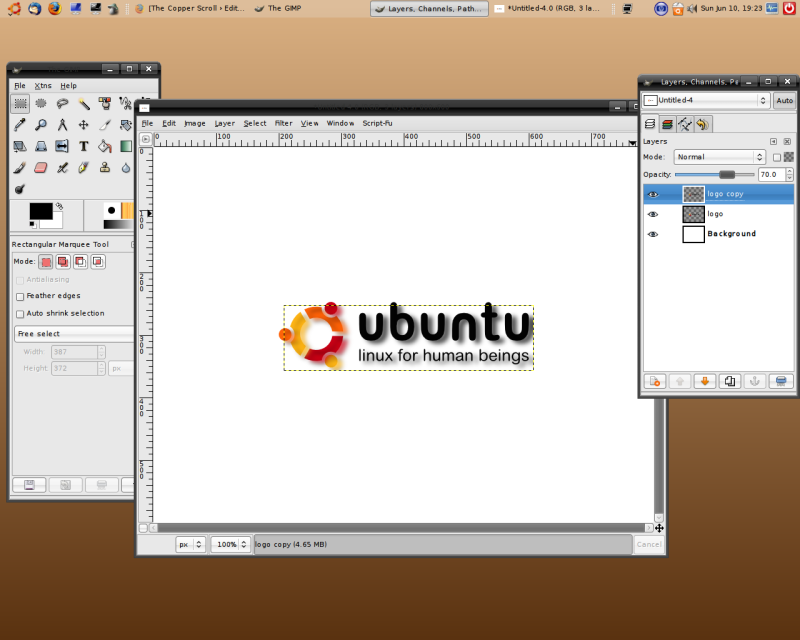
Task: Select the Zoom magnifier tool
Action: (x=41, y=125)
